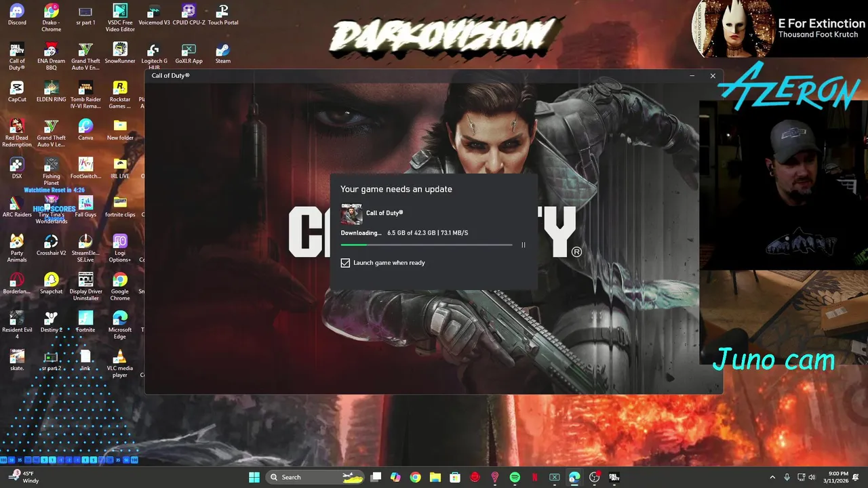Open the VLC media player shortcut
The image size is (868, 488).
pyautogui.click(x=120, y=364)
